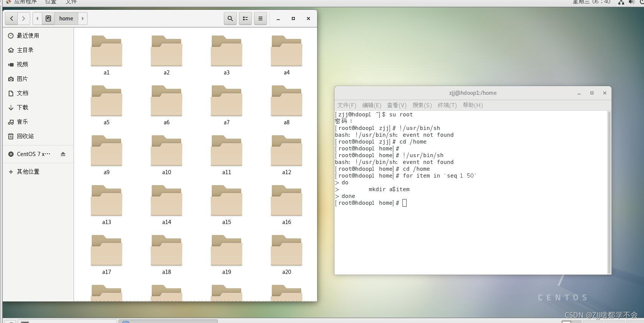Open search in file manager

(x=230, y=19)
